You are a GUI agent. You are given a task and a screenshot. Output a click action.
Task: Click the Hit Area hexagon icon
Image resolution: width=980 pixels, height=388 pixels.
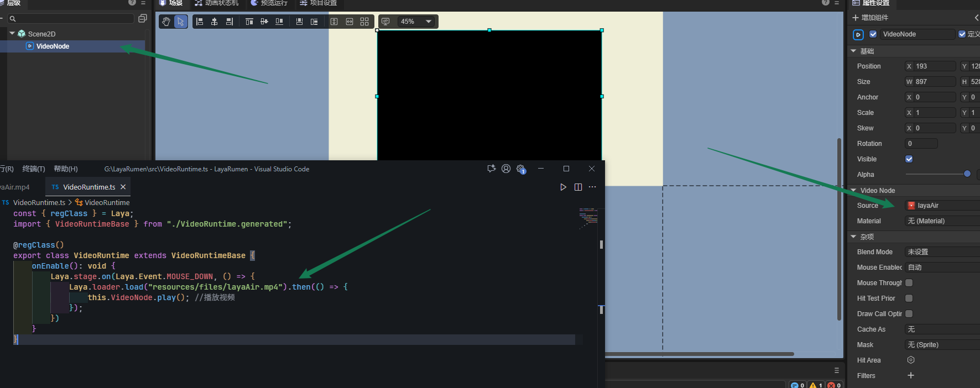click(x=911, y=360)
